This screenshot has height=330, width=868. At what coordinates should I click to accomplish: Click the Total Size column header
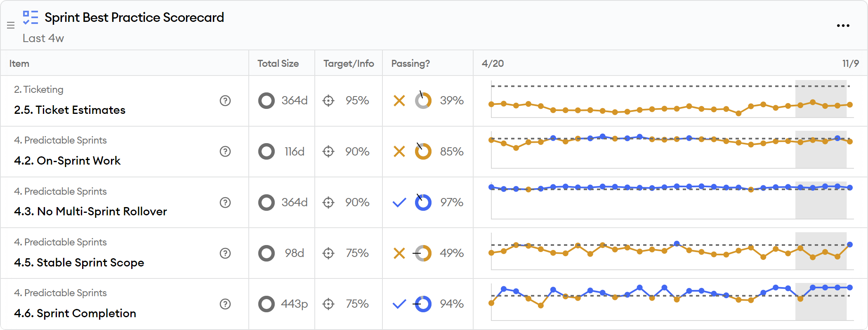tap(278, 64)
